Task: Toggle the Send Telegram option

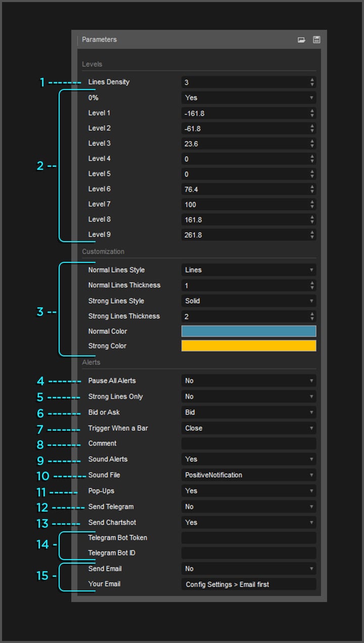Action: [249, 507]
